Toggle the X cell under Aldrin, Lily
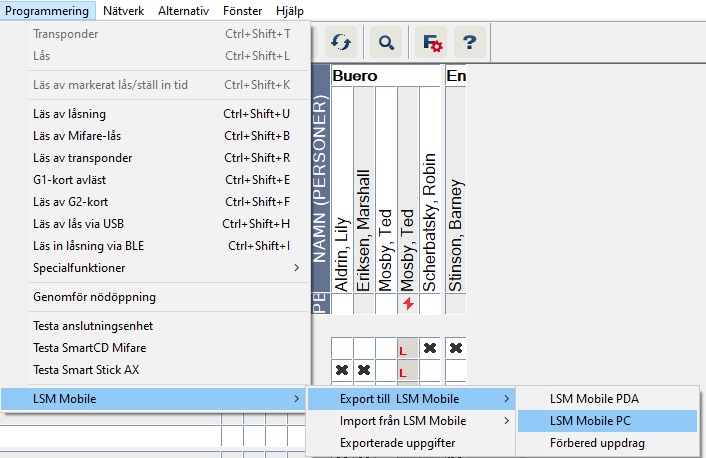 (342, 370)
